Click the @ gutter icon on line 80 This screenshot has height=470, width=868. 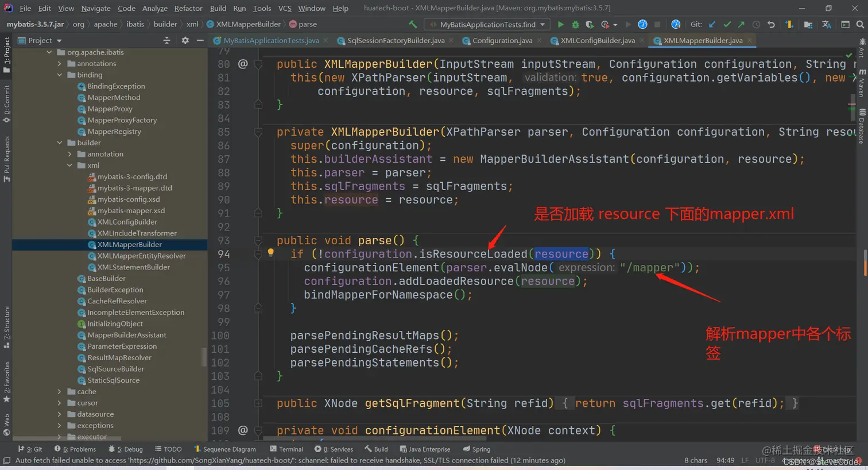(243, 64)
